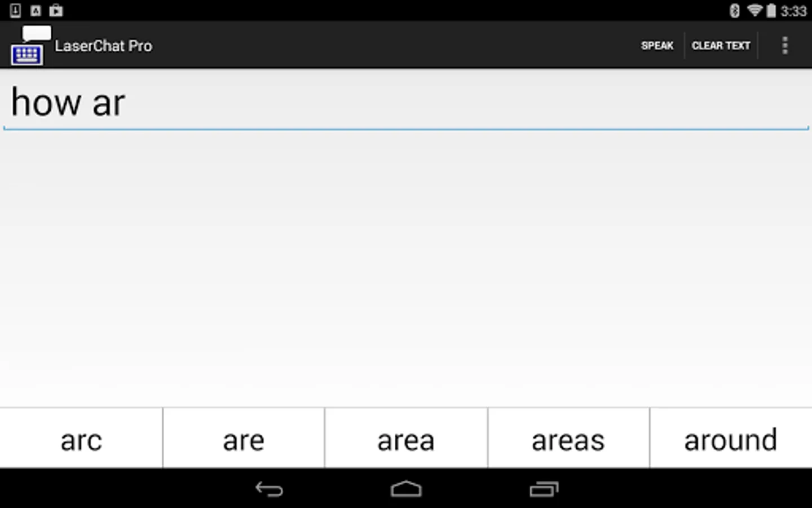
Task: Tap the Wi-Fi signal status icon
Action: 754,11
